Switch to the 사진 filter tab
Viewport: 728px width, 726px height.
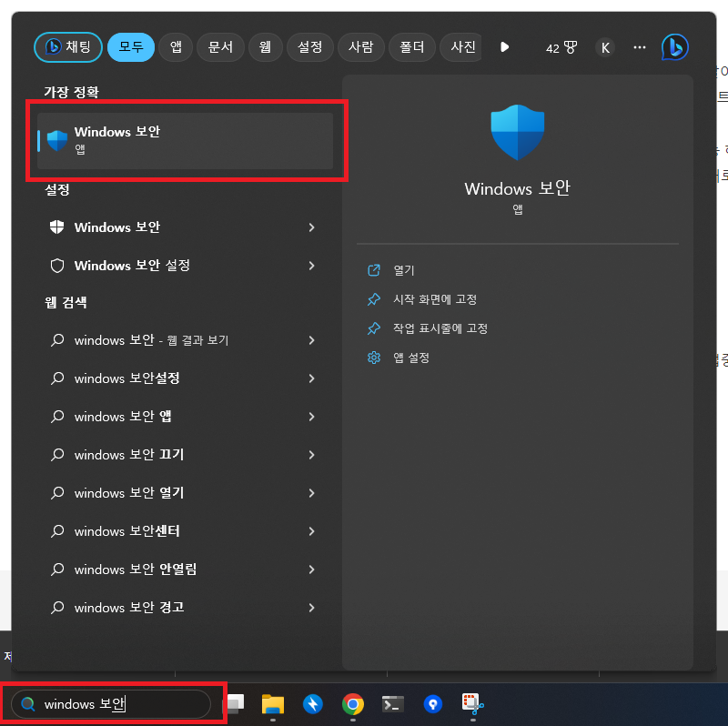(461, 47)
